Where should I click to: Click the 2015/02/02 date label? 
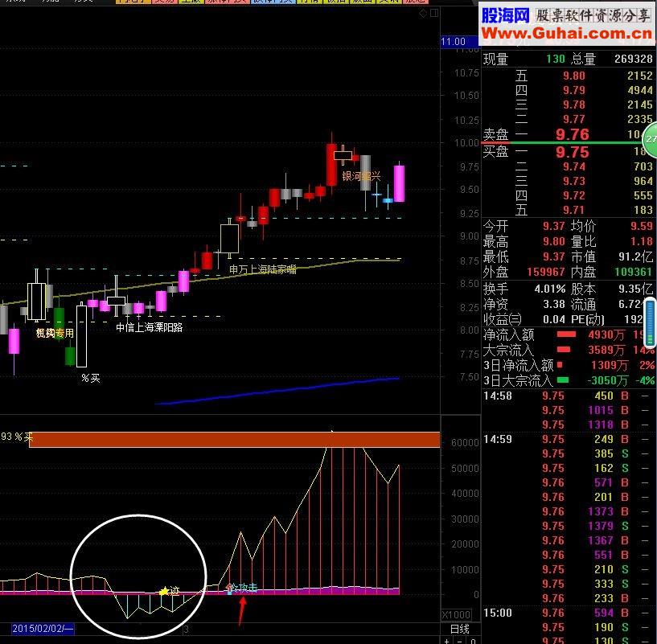[43, 629]
